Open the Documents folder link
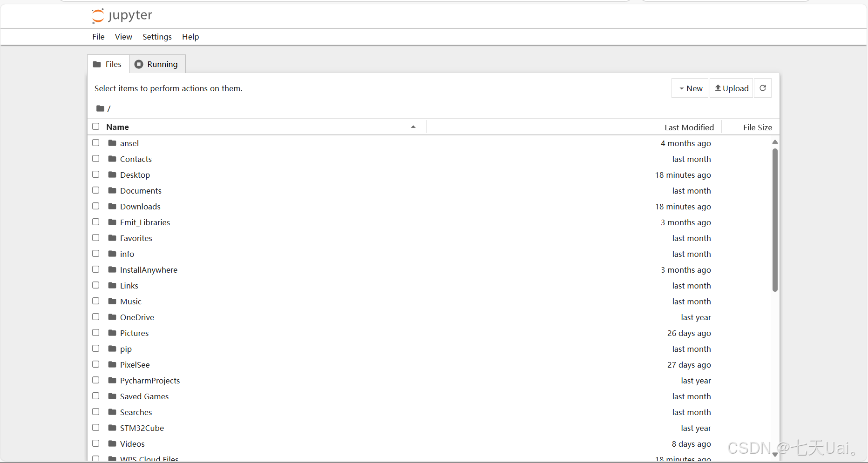The width and height of the screenshot is (868, 463). click(x=141, y=191)
